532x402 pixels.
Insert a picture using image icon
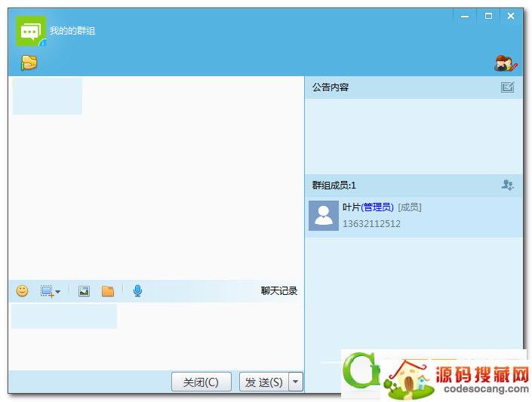click(x=84, y=291)
